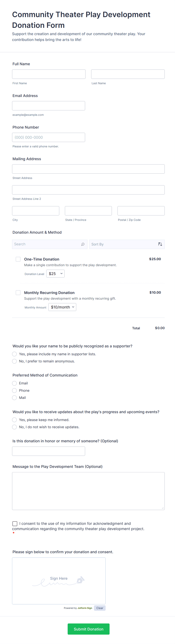The height and width of the screenshot is (644, 175).
Task: Select Phone as communication method
Action: tap(14, 390)
